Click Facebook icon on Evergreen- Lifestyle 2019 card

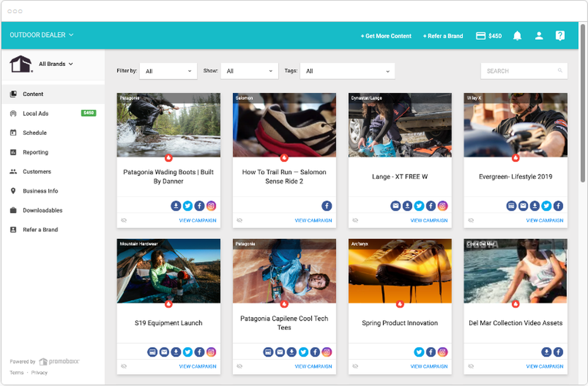(x=559, y=205)
